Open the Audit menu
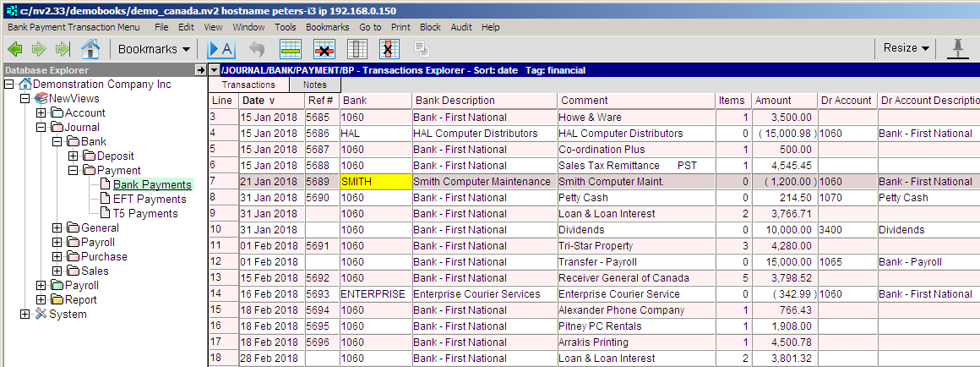Viewport: 980px width, 367px height. click(461, 27)
